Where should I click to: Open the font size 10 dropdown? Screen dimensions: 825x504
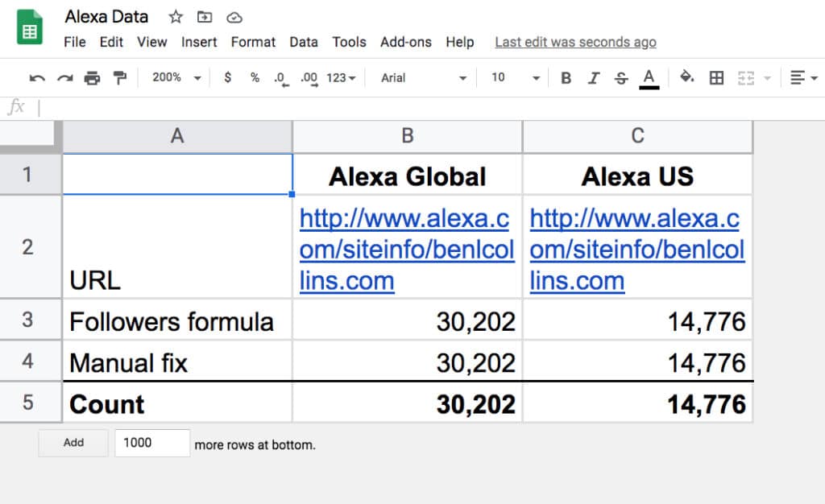(x=516, y=78)
